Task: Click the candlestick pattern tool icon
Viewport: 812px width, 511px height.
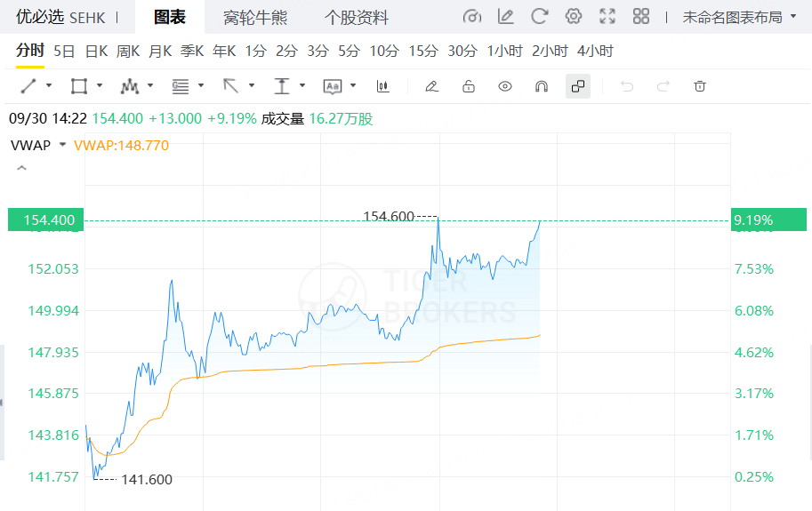Action: click(x=382, y=86)
